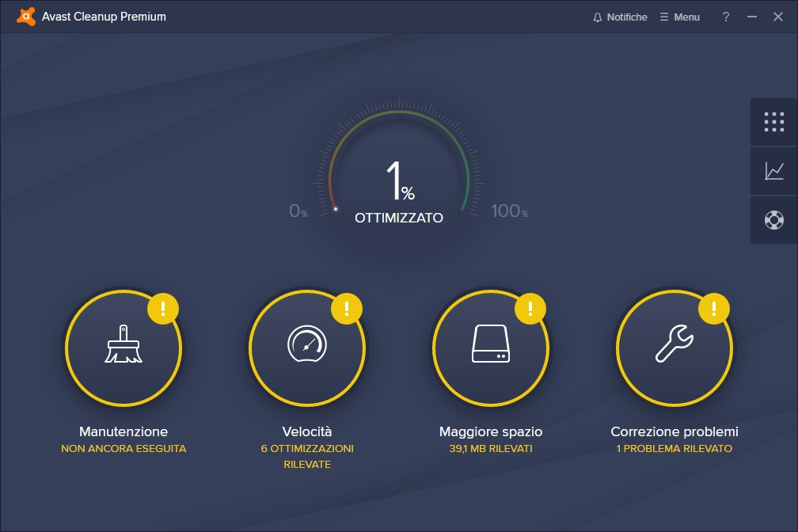Screen dimensions: 798x532
Task: Click Manutenzione yellow warning badge
Action: coord(163,307)
